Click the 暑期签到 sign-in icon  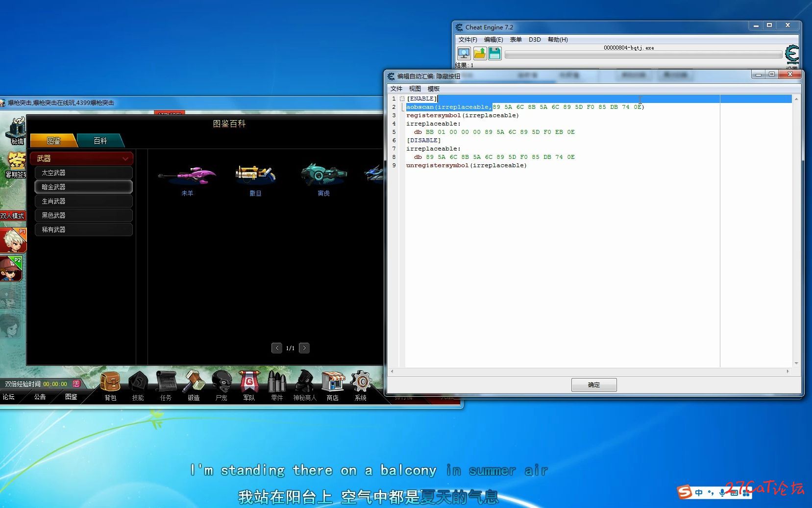[x=16, y=164]
